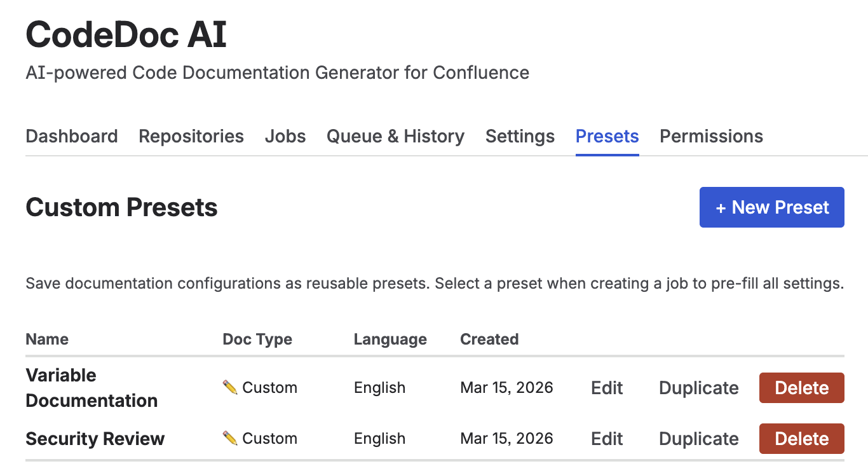
Task: Edit the Security Review preset
Action: click(x=606, y=438)
